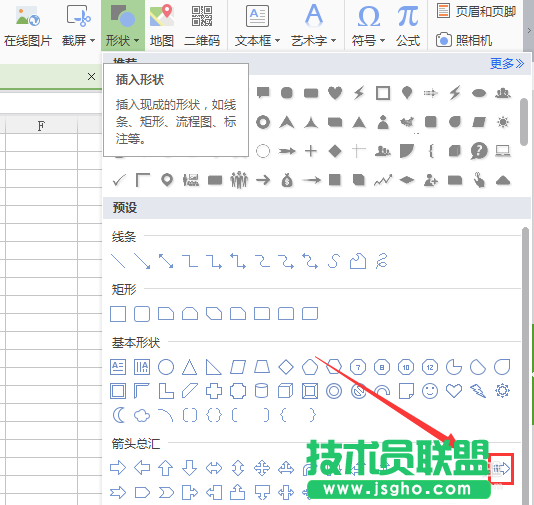Select the cloud basic shape
Image resolution: width=534 pixels, height=505 pixels.
pyautogui.click(x=142, y=415)
